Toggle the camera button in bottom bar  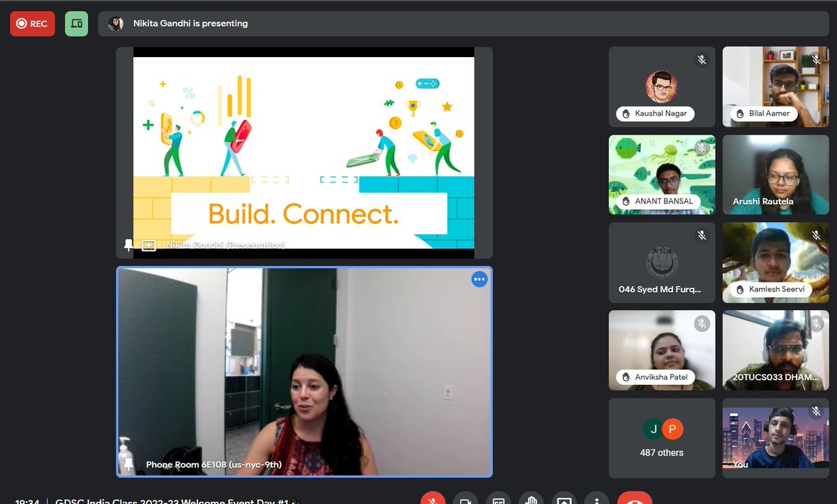click(465, 498)
